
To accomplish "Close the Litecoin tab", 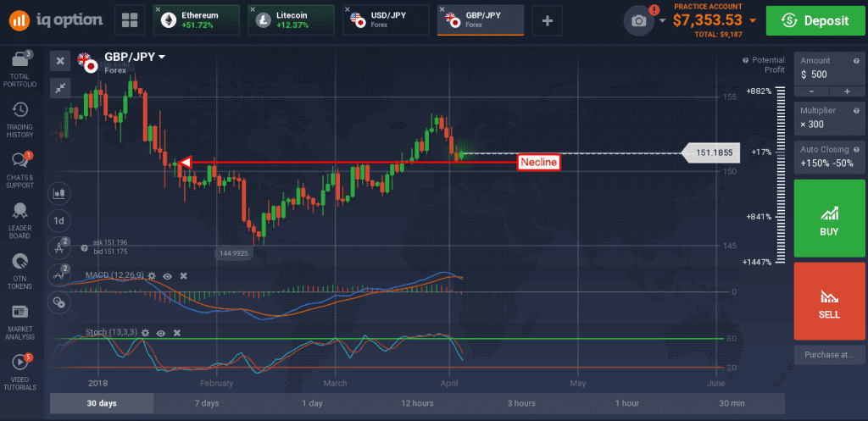I will pyautogui.click(x=253, y=10).
